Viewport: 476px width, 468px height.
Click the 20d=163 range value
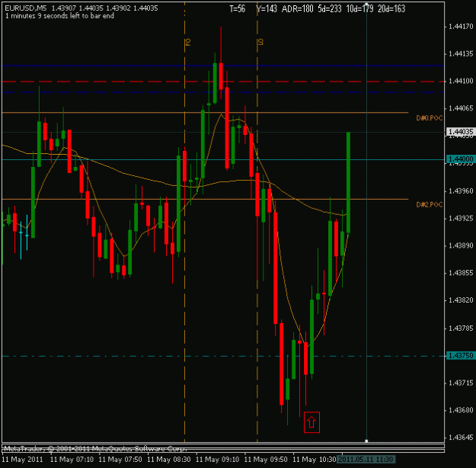[391, 9]
